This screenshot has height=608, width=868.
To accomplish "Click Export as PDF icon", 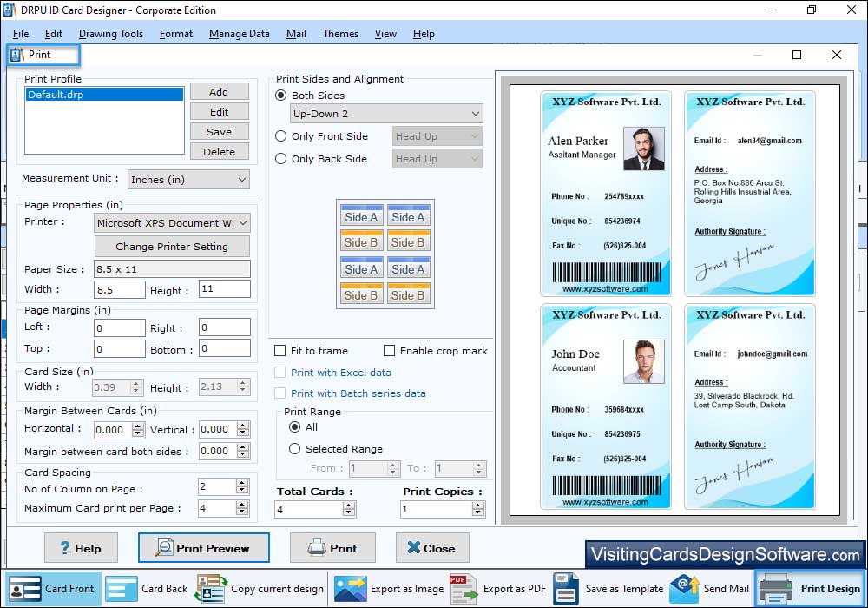I will click(464, 589).
